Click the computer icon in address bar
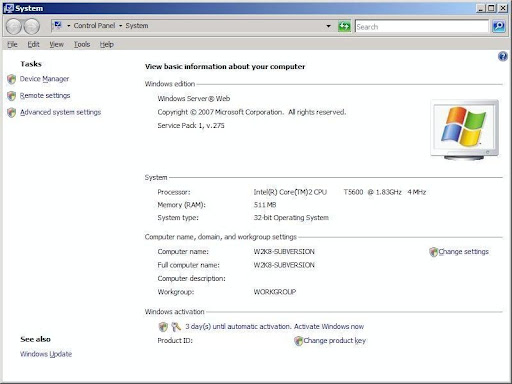The height and width of the screenshot is (384, 512). click(58, 25)
